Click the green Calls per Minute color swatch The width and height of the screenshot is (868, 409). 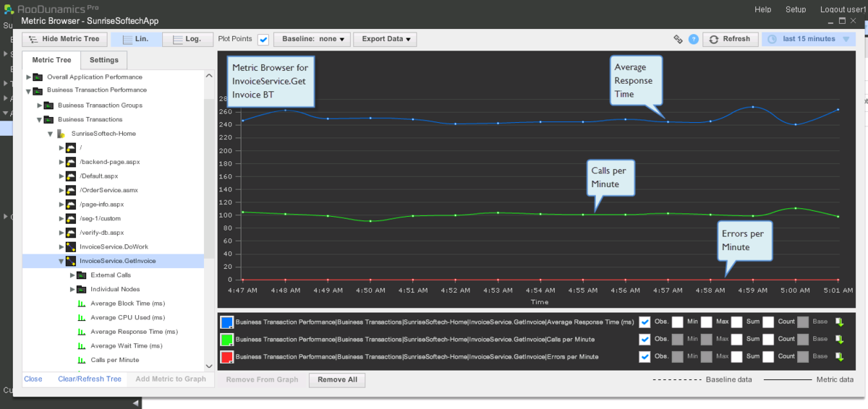click(x=226, y=340)
